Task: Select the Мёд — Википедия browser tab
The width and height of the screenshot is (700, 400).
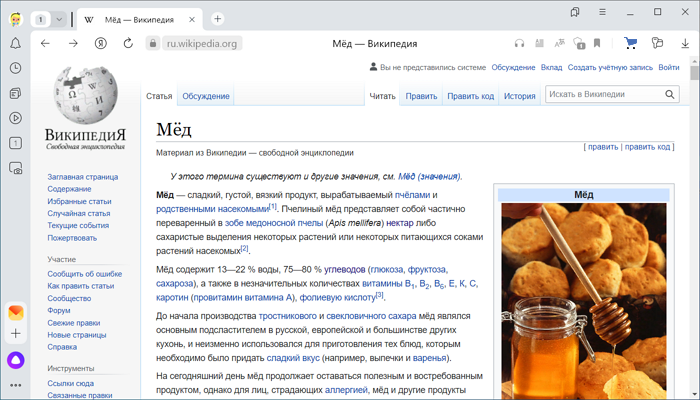Action: tap(140, 20)
